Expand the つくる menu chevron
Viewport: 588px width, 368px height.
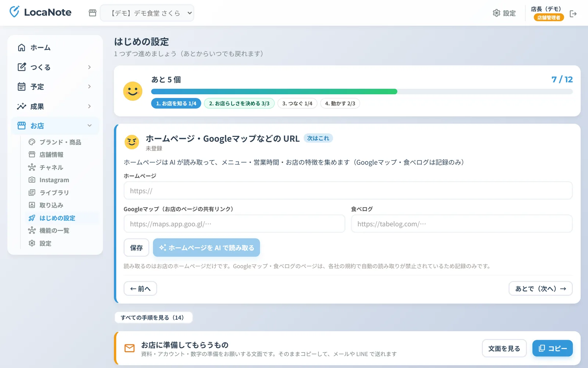(x=89, y=67)
